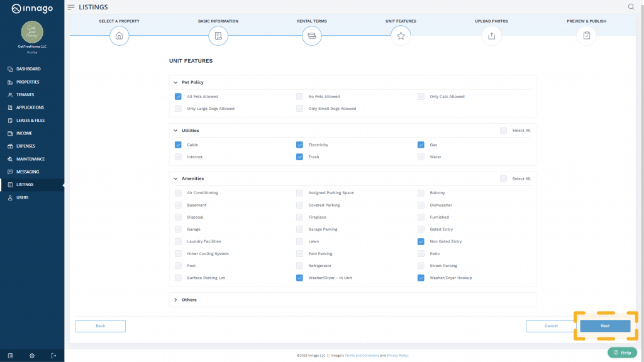Click the Preview & Publish clipboard icon
The image size is (644, 362).
[x=586, y=36]
